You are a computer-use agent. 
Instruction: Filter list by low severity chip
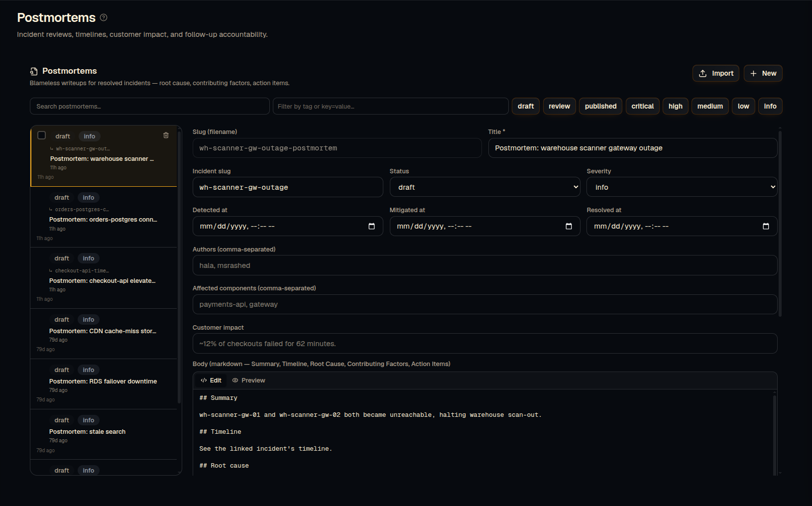tap(743, 106)
